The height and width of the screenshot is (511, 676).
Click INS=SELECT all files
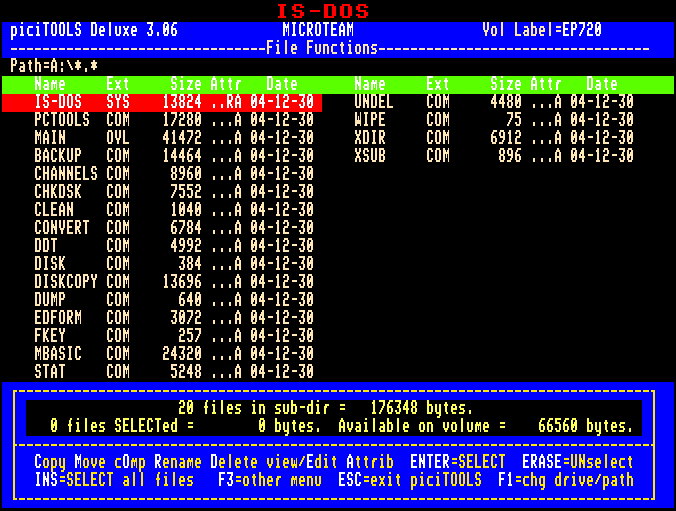[114, 480]
